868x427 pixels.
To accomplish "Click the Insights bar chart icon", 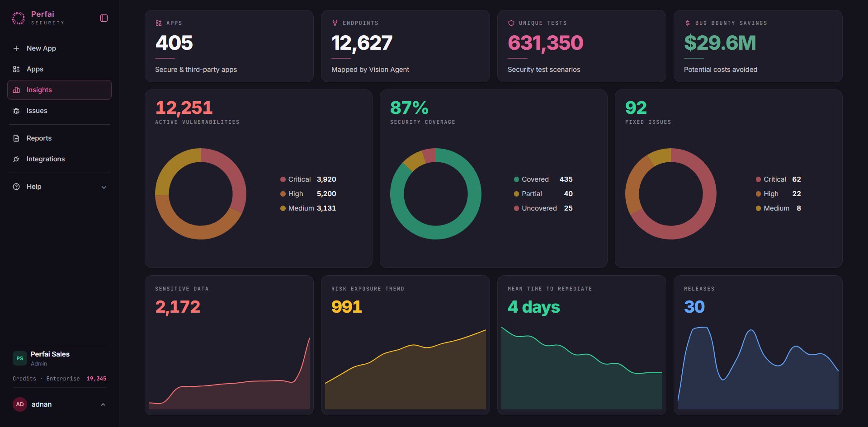I will point(16,90).
